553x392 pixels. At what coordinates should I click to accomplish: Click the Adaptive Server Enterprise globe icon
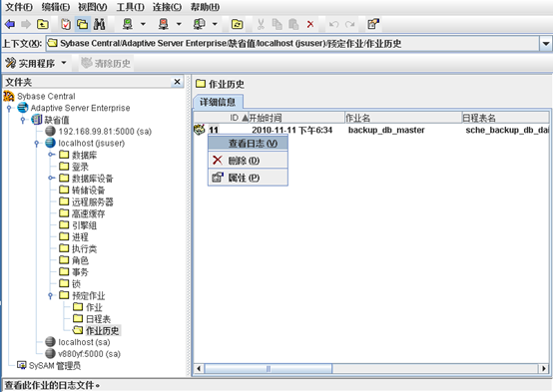23,108
